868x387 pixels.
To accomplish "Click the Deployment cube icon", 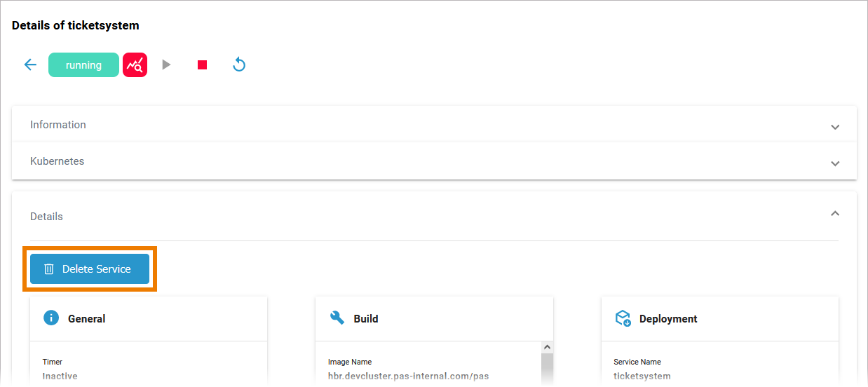I will point(623,319).
